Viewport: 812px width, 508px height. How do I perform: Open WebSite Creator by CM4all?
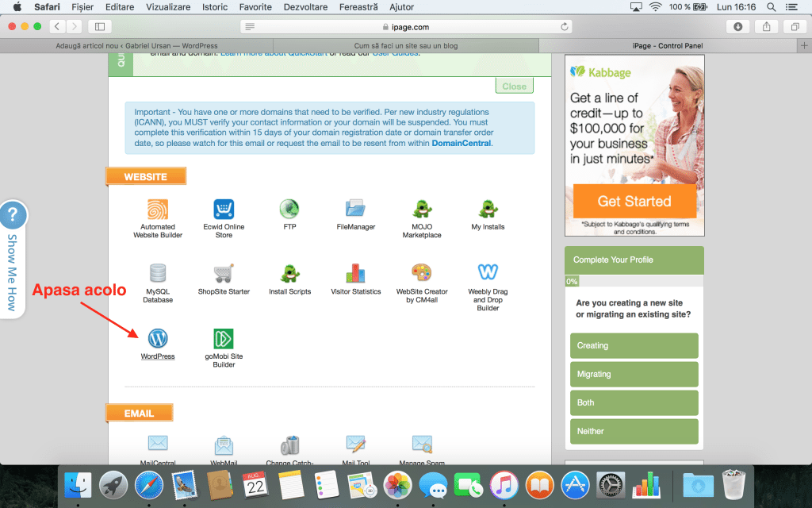click(x=422, y=273)
